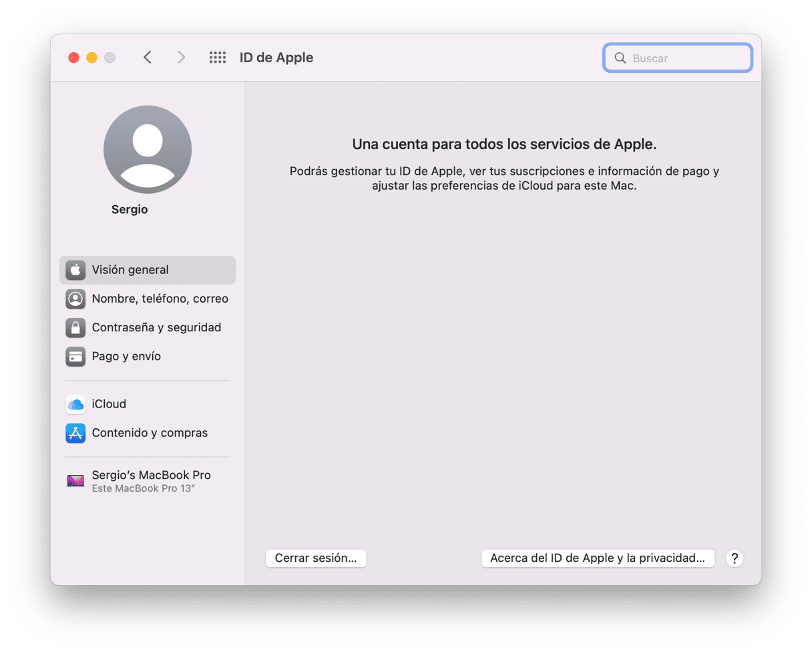This screenshot has height=652, width=812.
Task: Open the help question mark button
Action: 734,558
